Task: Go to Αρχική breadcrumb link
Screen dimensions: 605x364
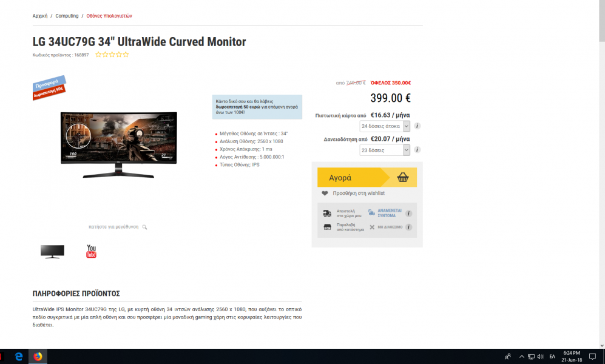Action: coord(39,16)
